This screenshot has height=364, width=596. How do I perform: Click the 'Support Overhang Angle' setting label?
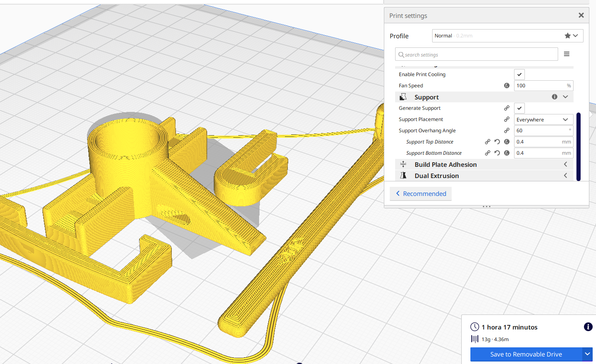click(427, 131)
